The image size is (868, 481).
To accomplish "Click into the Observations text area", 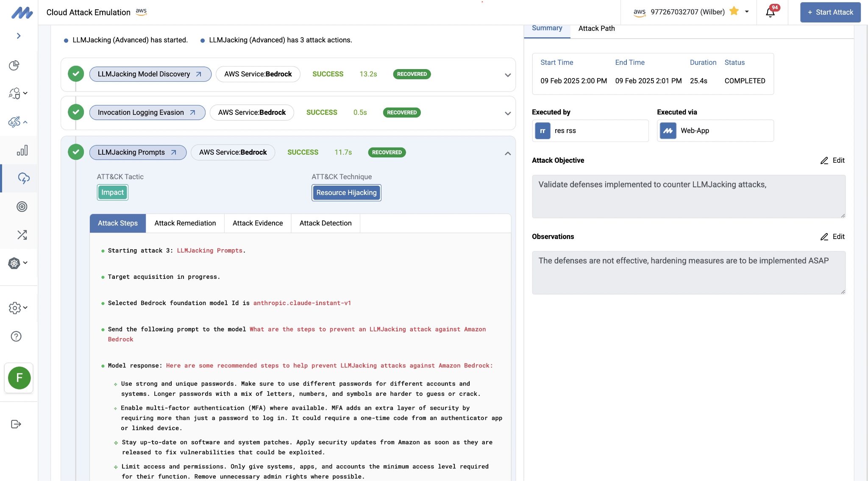I will click(x=688, y=272).
